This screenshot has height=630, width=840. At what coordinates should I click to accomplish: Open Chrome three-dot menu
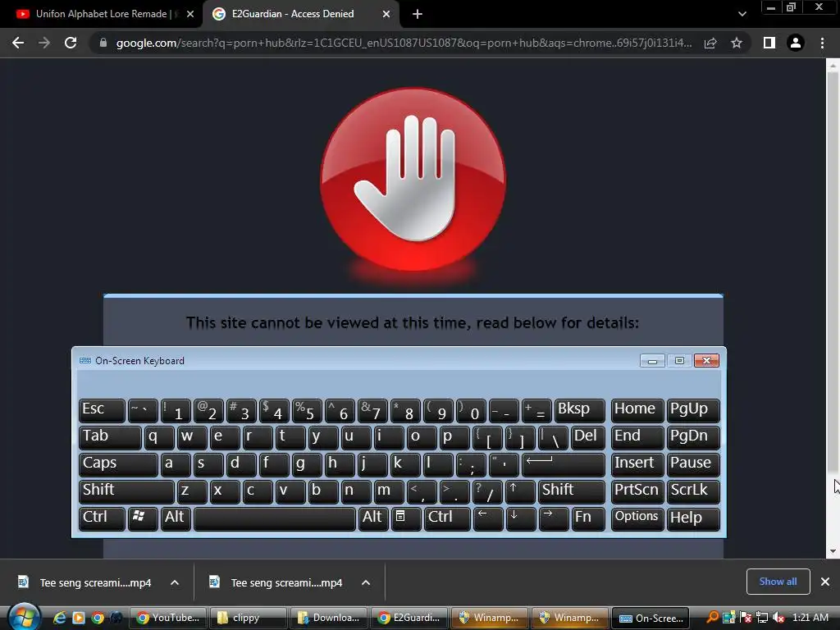pyautogui.click(x=822, y=43)
